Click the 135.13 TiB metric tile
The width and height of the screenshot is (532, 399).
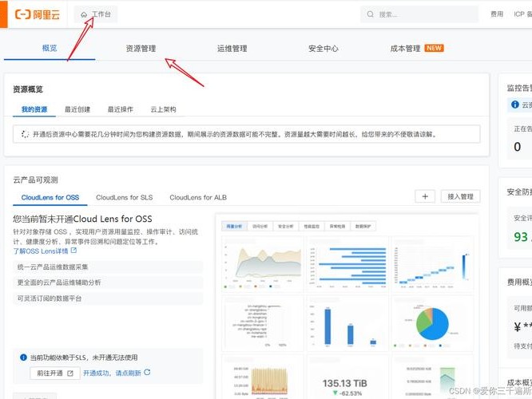point(347,377)
